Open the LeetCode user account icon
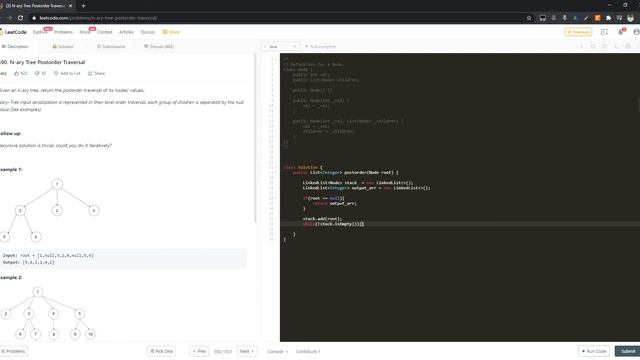640x360 pixels. pyautogui.click(x=636, y=32)
